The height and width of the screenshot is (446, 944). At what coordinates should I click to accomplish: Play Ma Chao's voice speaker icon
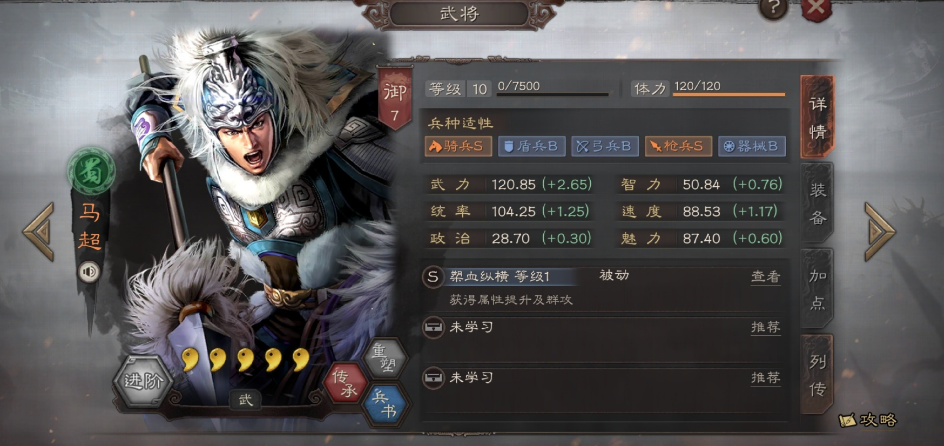[x=90, y=273]
